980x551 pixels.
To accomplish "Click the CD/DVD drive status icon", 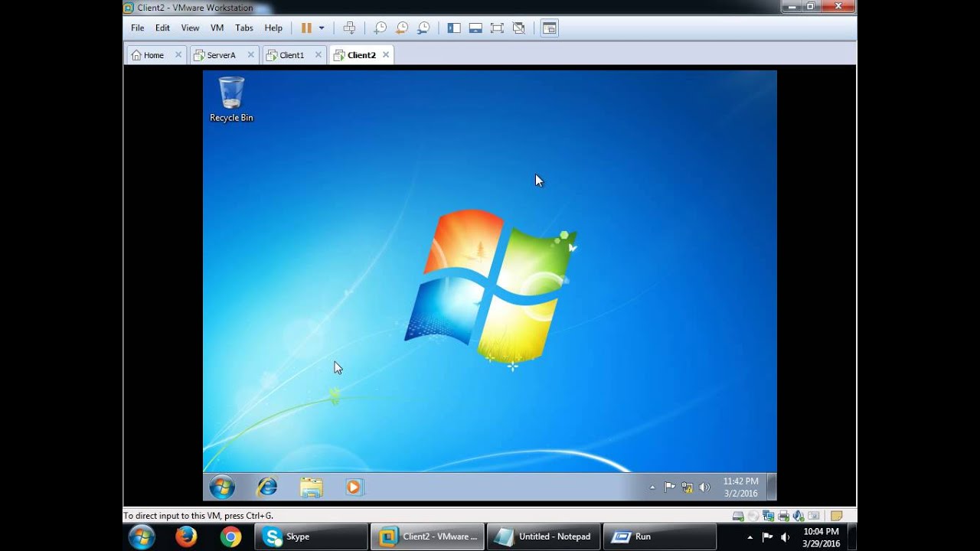I will point(753,516).
